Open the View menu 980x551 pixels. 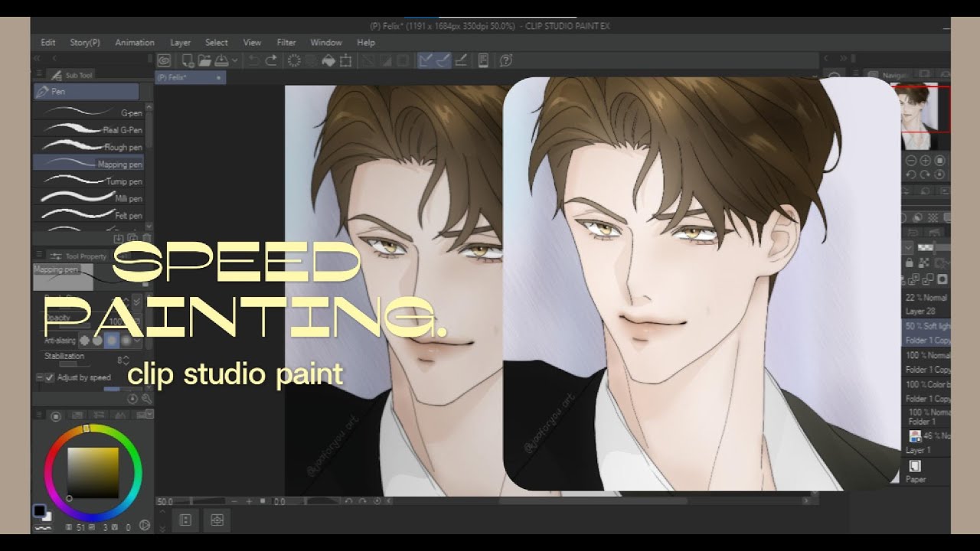pos(252,43)
